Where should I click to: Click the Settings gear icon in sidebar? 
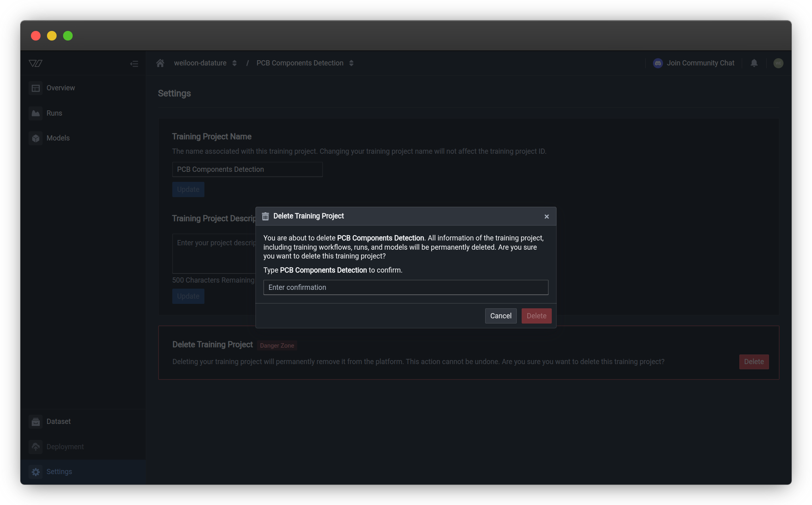point(36,472)
